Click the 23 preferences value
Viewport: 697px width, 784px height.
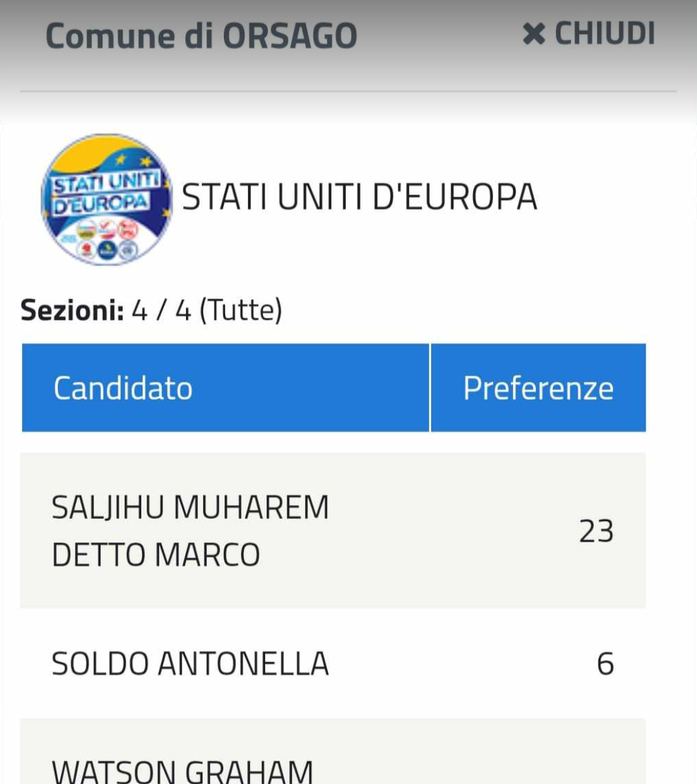pyautogui.click(x=596, y=531)
